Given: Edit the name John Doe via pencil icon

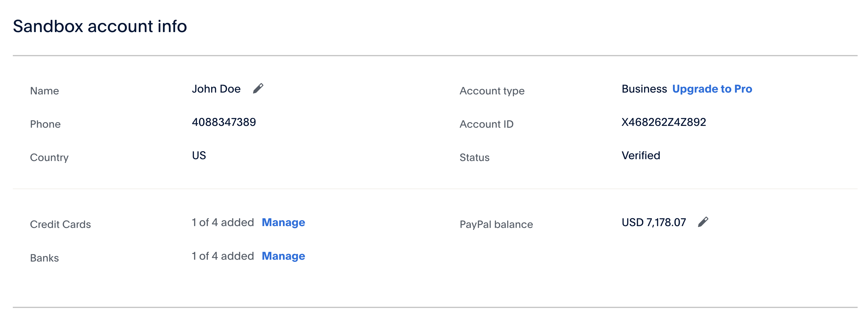Looking at the screenshot, I should 258,89.
